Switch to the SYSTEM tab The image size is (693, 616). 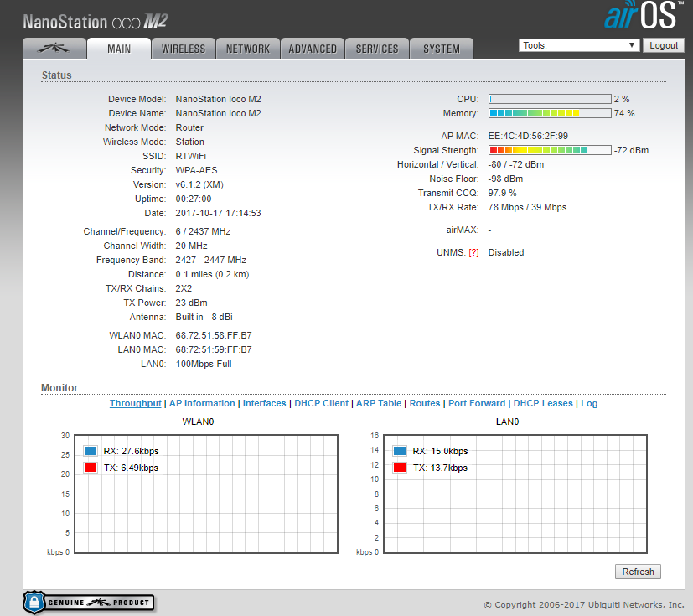click(442, 48)
